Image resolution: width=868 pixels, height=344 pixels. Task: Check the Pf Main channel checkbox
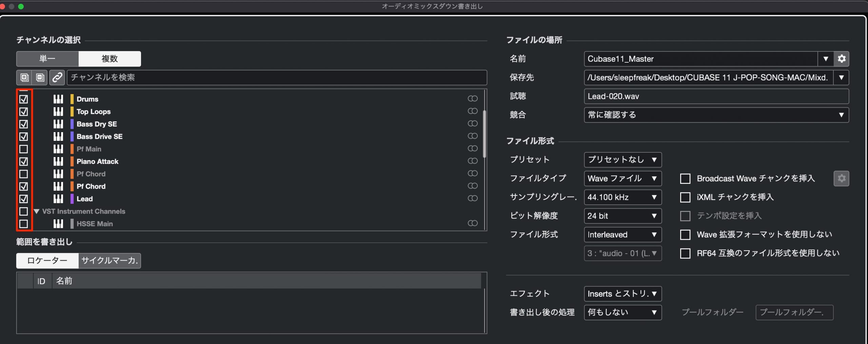click(23, 149)
